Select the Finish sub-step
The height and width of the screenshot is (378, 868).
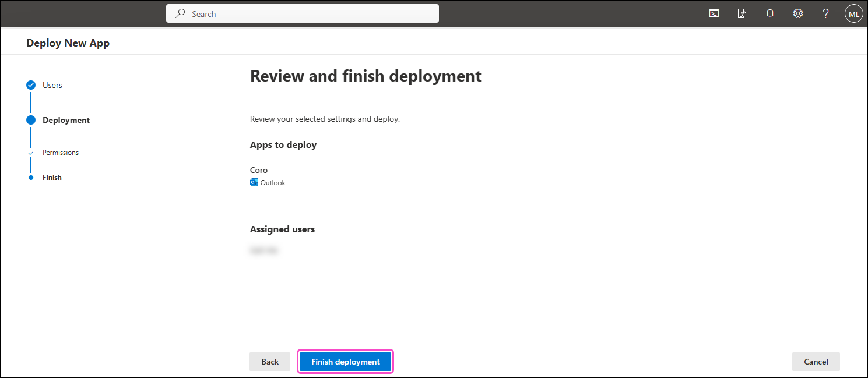click(52, 178)
